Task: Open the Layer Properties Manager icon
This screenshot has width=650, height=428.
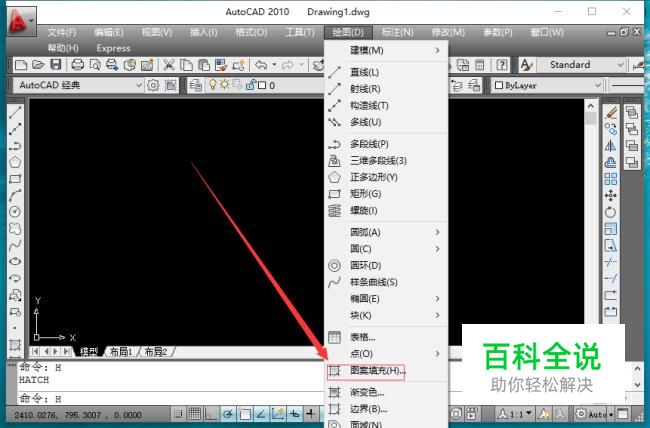Action: pyautogui.click(x=196, y=85)
